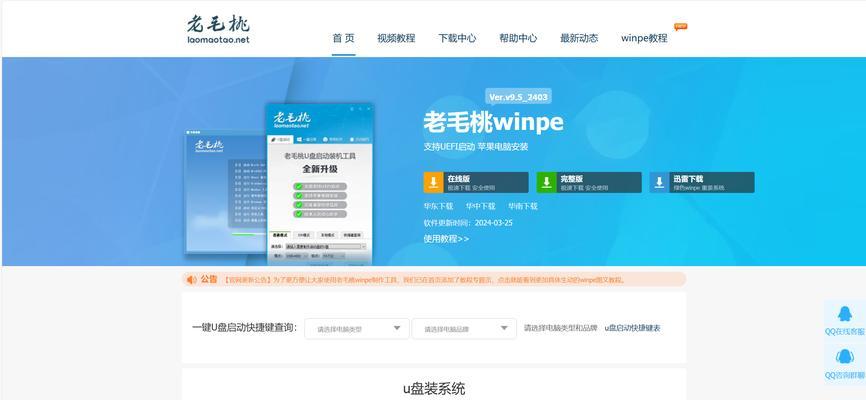Expand the 请选择电脑品牌 dropdown

(464, 329)
